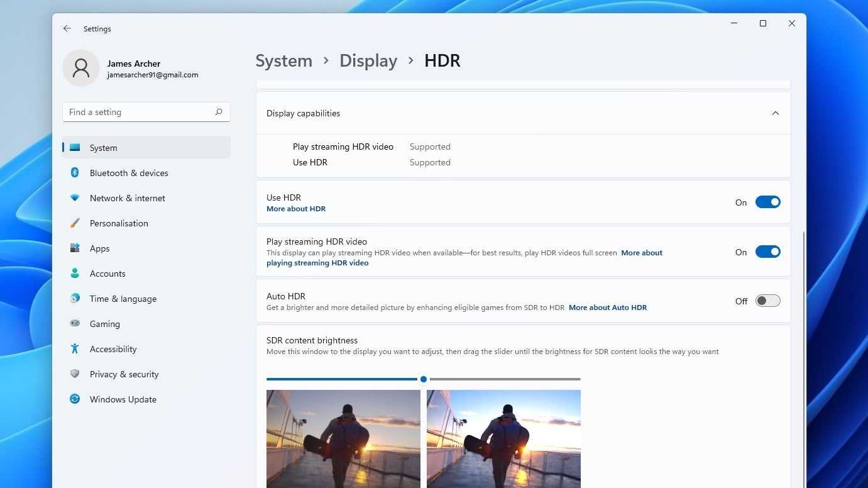Screen dimensions: 868x488
Task: Open the More about Auto HDR link
Action: click(608, 308)
